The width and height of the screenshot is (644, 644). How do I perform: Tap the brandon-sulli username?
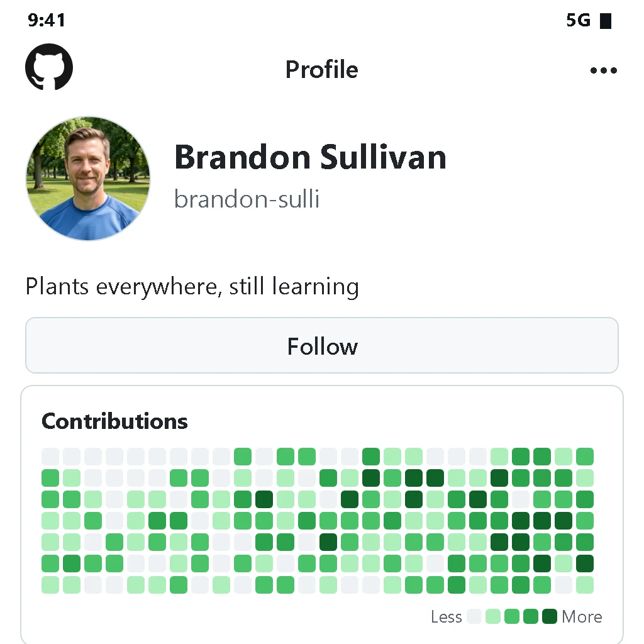pos(247,199)
